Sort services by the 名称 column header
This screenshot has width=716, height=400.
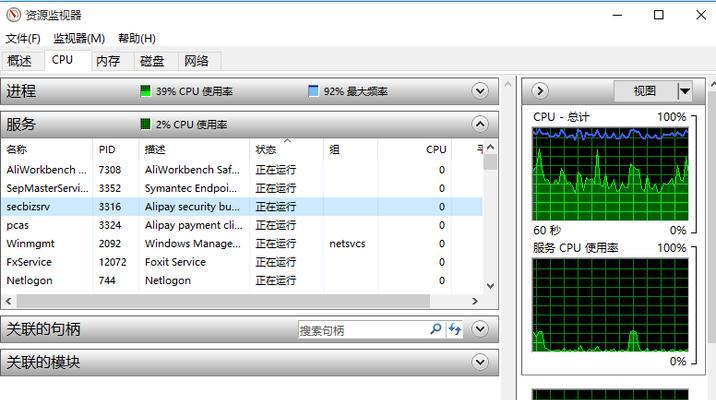click(47, 149)
